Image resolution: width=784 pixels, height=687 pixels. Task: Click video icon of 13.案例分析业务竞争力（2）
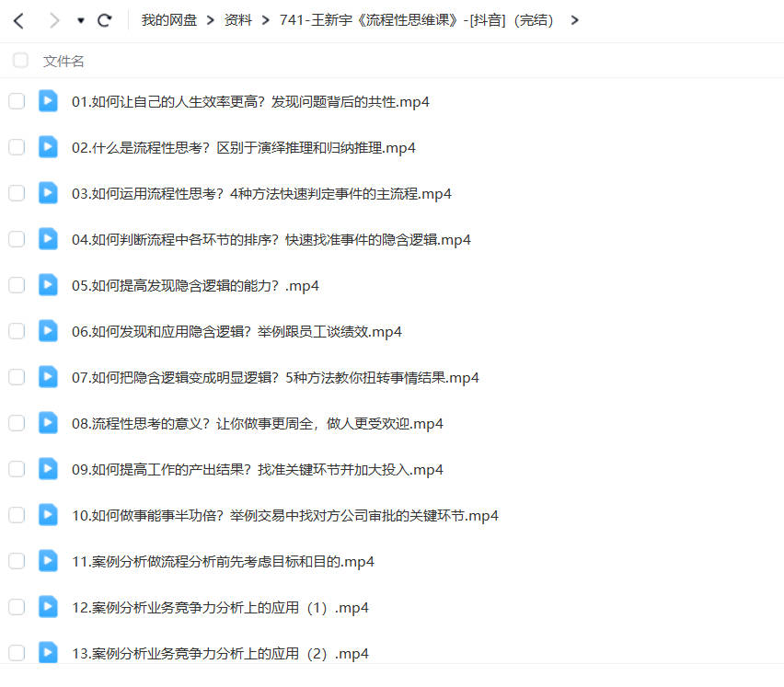(48, 653)
